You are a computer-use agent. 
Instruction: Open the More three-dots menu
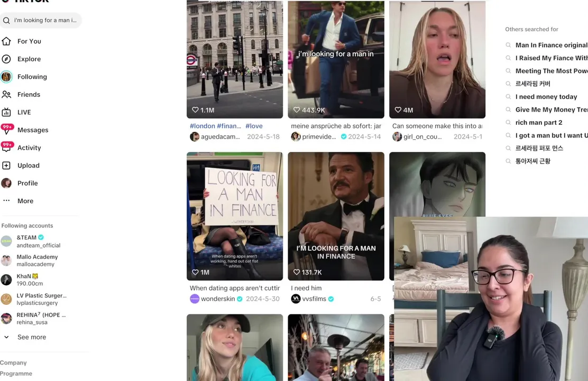pos(6,201)
